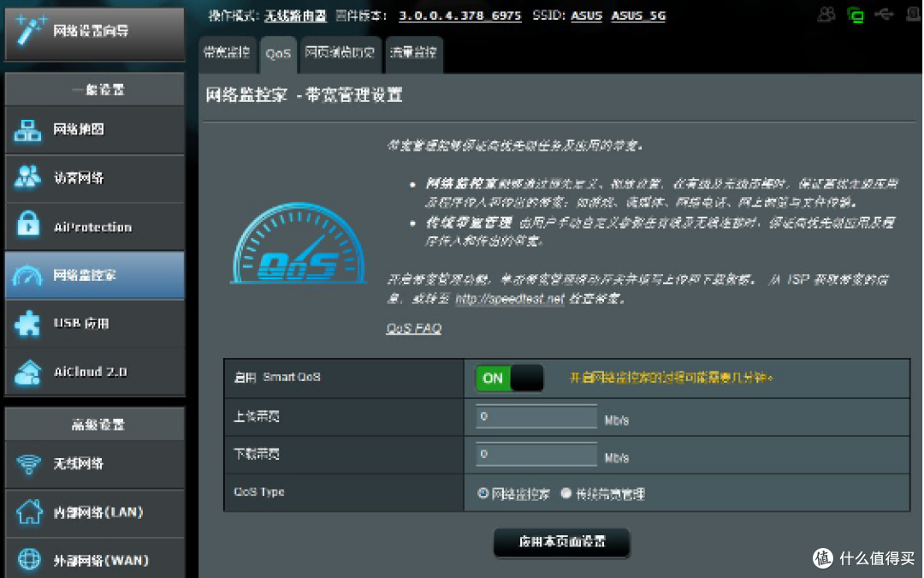
Task: Toggle the Smart QoS ON switch
Action: pos(509,378)
